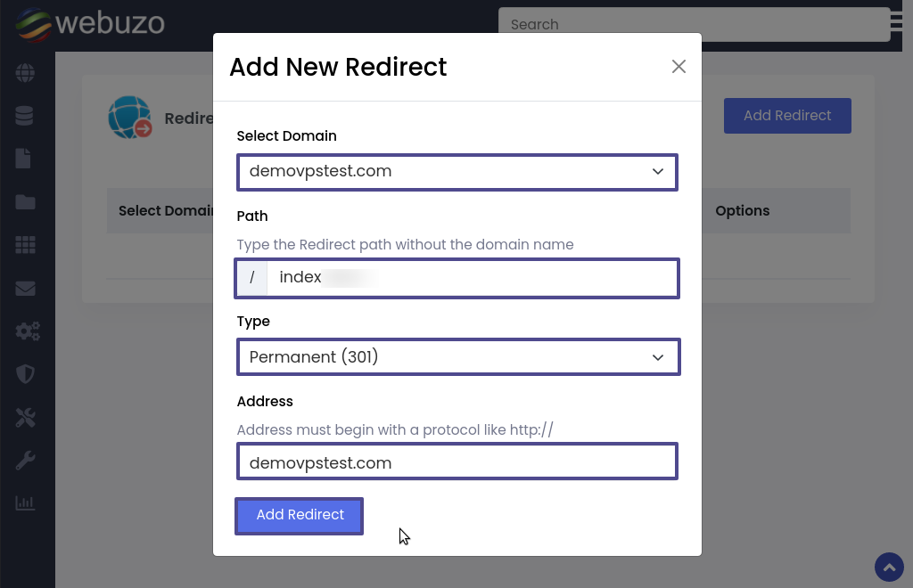This screenshot has width=913, height=588.
Task: Open the email envelope sidebar icon
Action: tap(25, 288)
